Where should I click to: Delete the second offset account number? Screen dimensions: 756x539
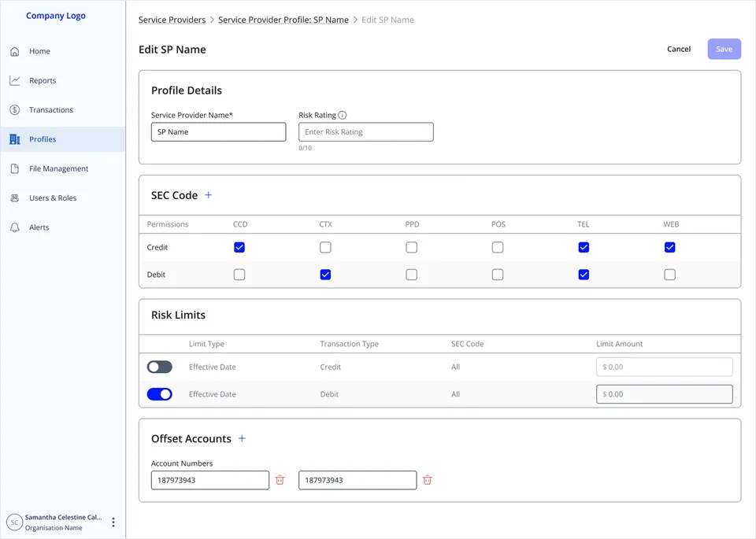coord(427,480)
